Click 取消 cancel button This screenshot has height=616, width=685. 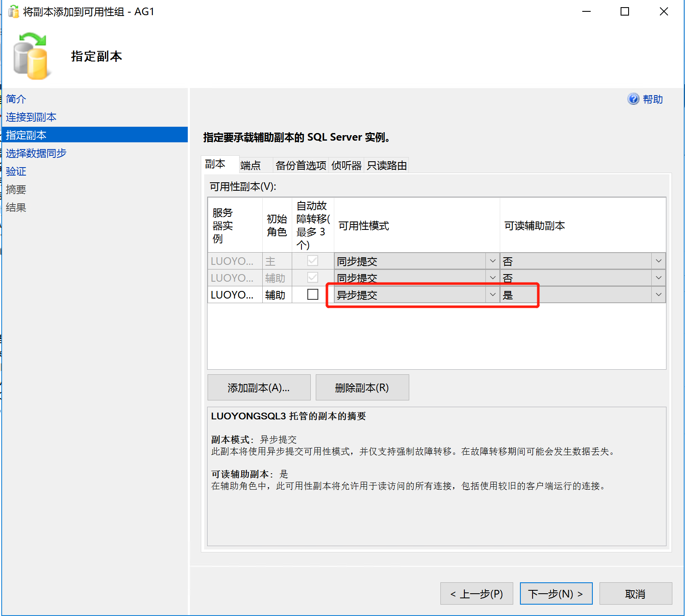636,594
